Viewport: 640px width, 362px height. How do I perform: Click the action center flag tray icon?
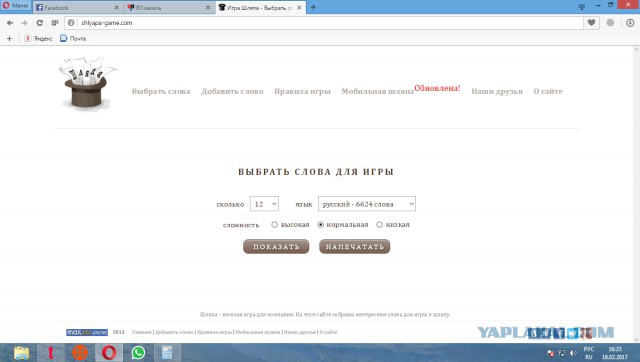(550, 353)
